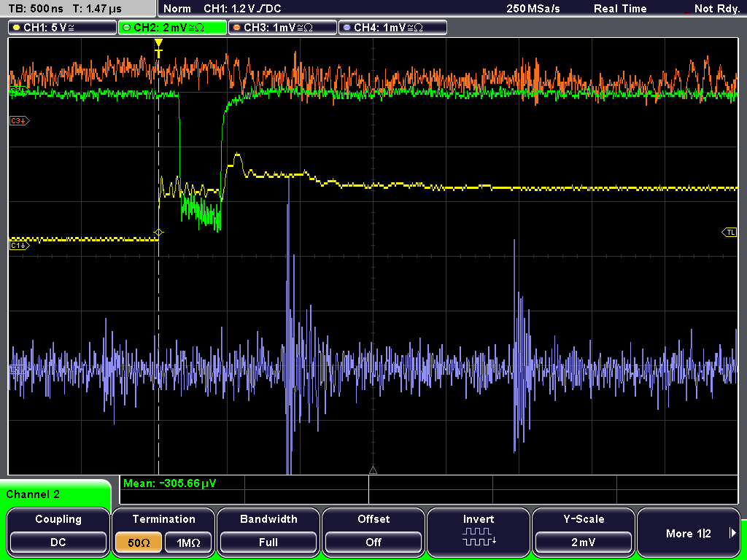
Task: Toggle the Offset Off button
Action: coord(373,532)
